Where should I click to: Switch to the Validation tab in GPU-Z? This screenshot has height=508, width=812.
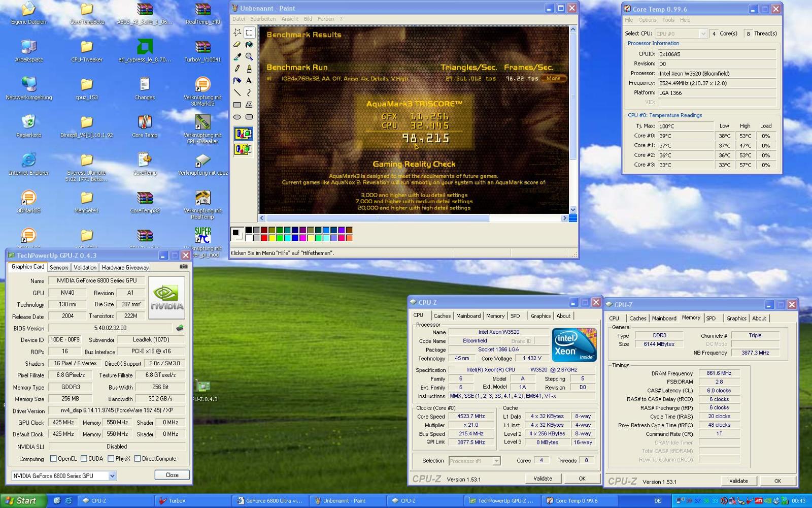tap(85, 267)
